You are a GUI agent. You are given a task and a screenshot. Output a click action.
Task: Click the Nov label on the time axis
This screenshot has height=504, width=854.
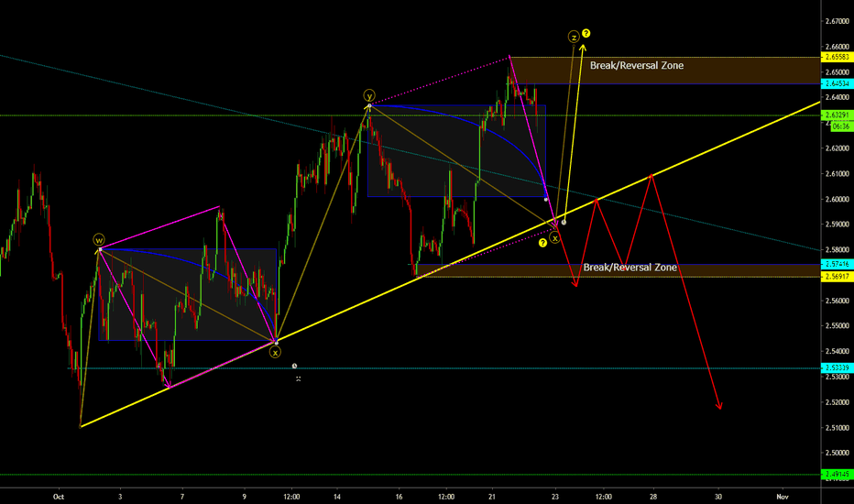(x=783, y=497)
